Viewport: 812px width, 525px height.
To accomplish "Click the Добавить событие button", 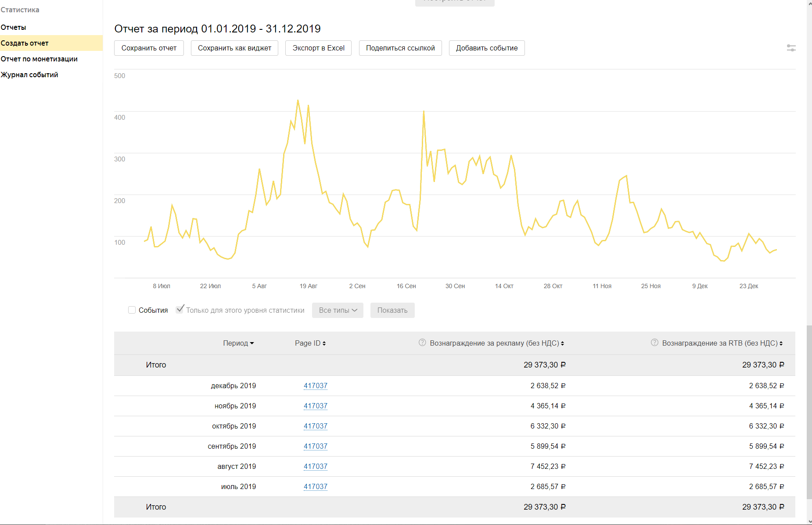I will tap(486, 48).
